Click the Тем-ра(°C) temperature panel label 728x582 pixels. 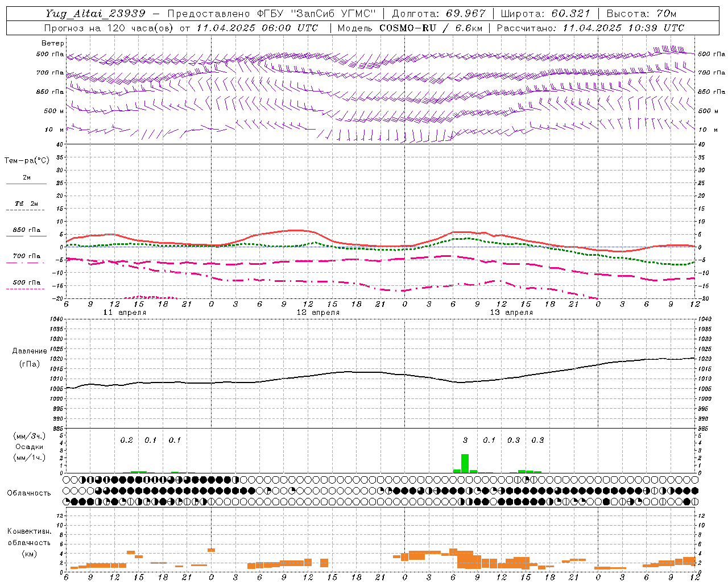point(27,161)
